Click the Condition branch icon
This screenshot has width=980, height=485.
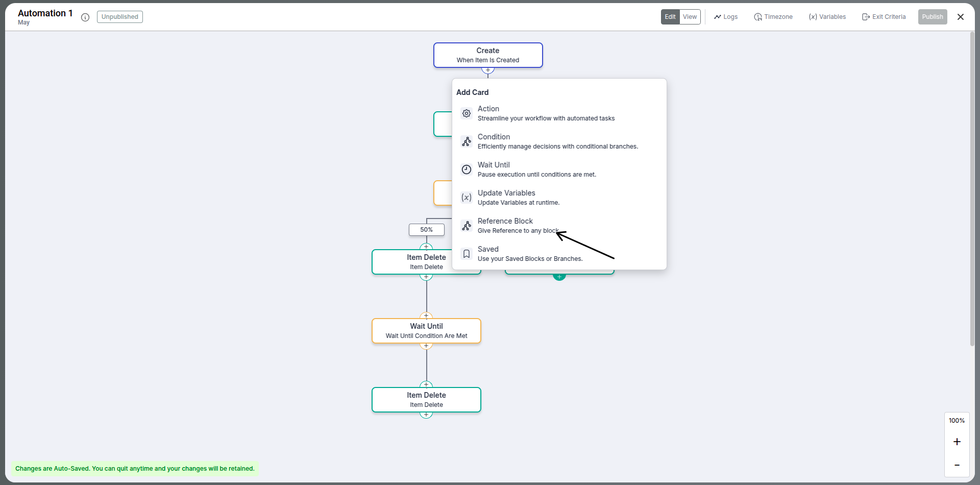point(467,141)
